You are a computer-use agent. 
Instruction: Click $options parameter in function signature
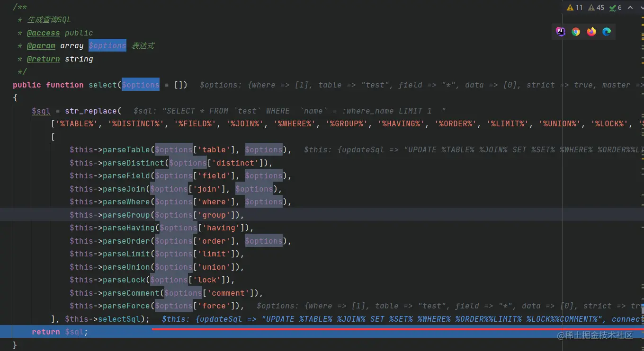[x=141, y=85]
